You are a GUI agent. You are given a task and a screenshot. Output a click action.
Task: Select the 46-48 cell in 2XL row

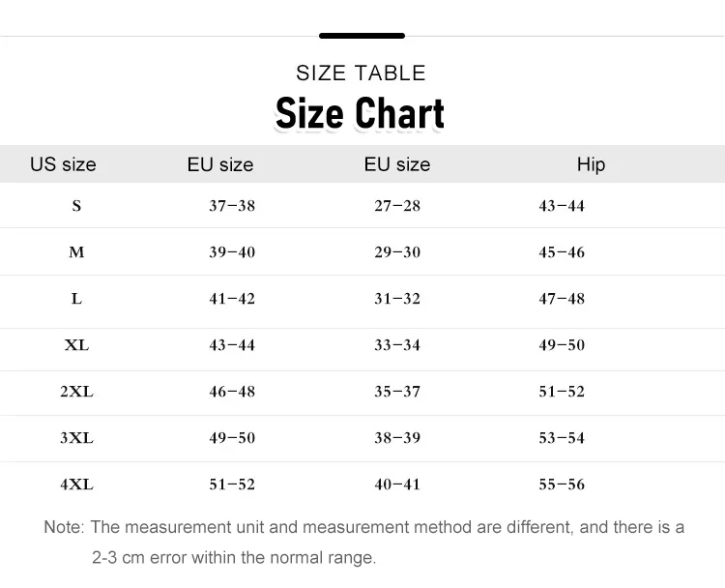[232, 392]
